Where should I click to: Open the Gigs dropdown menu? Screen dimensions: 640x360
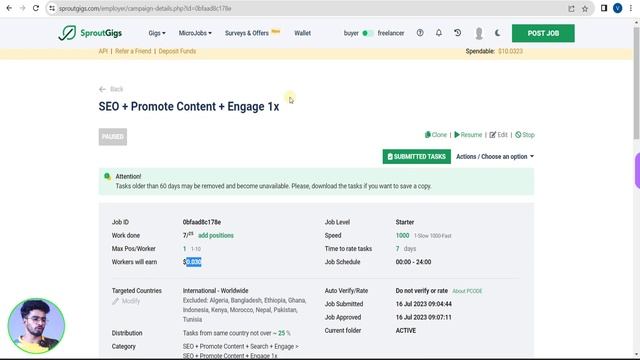click(x=157, y=33)
